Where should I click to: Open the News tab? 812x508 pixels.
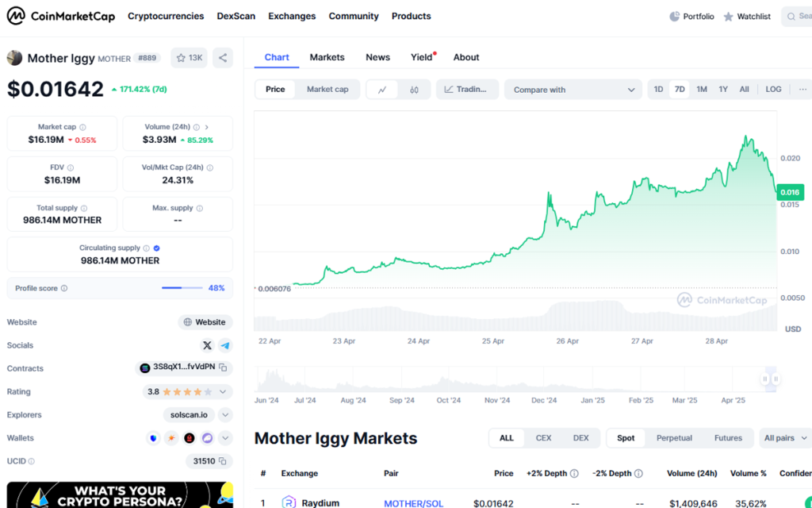point(377,57)
